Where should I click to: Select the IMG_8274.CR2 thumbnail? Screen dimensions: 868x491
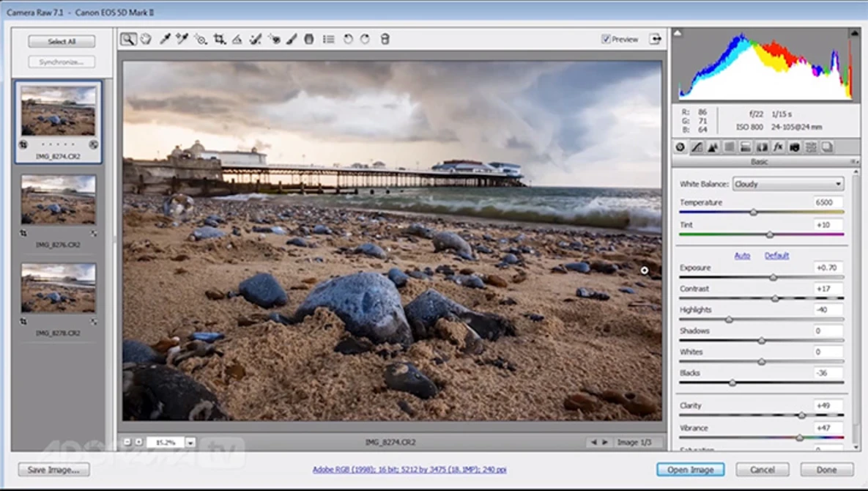tap(58, 111)
